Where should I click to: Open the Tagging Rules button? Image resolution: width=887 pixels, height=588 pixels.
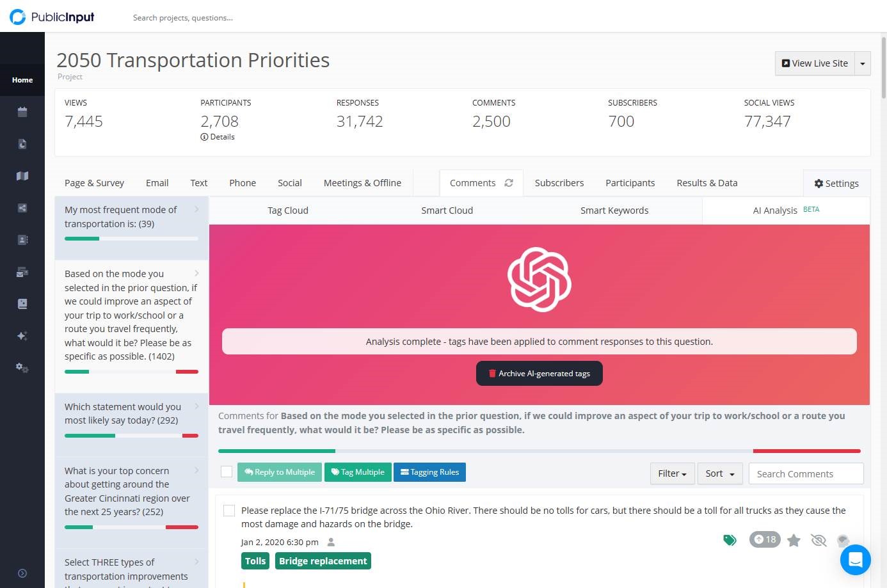[x=429, y=472]
